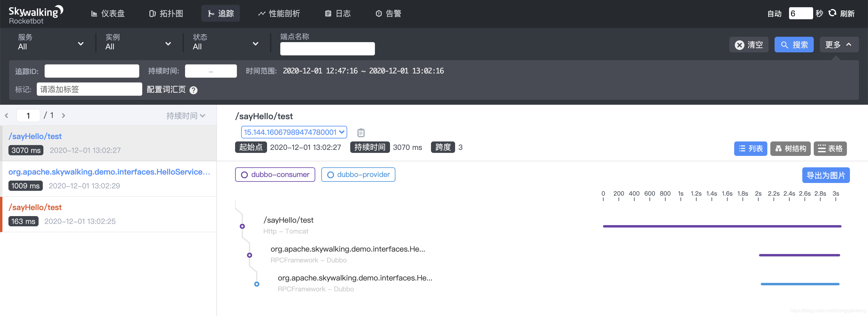
Task: Click the 搜索 search button
Action: click(794, 45)
